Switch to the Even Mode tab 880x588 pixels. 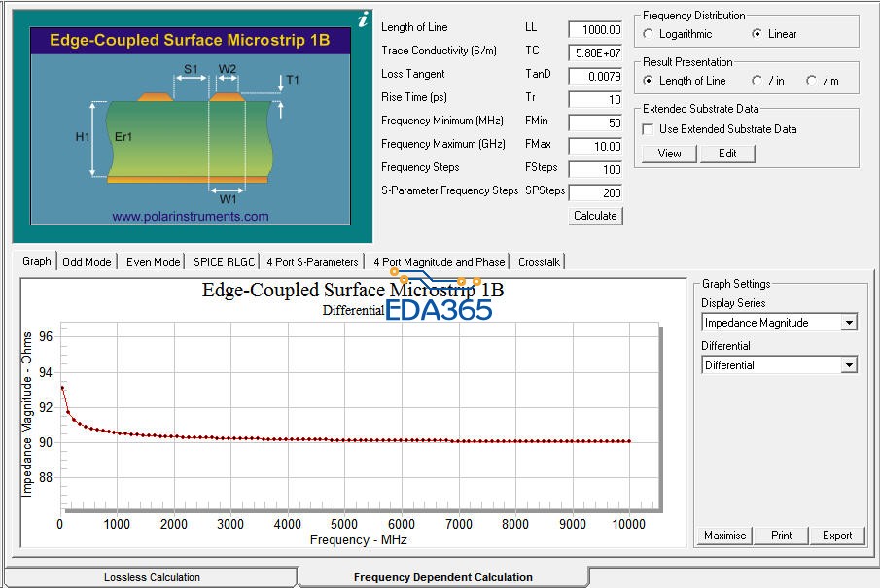click(153, 262)
